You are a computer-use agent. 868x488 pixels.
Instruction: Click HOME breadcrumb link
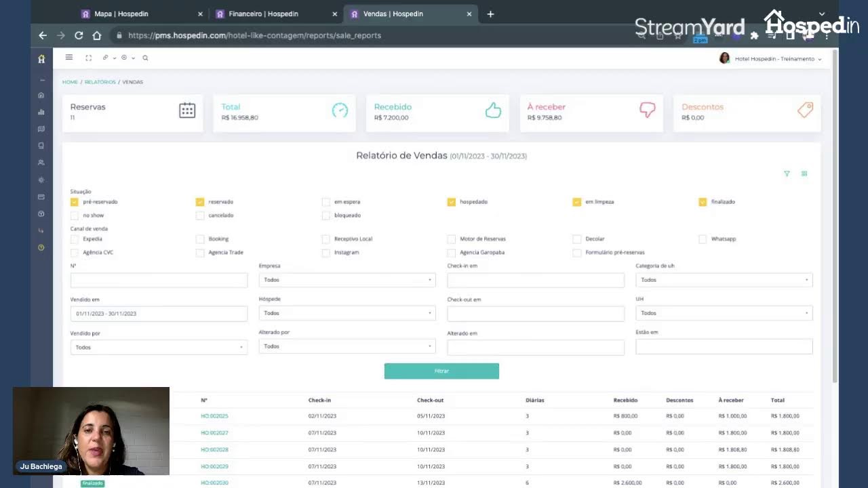70,82
